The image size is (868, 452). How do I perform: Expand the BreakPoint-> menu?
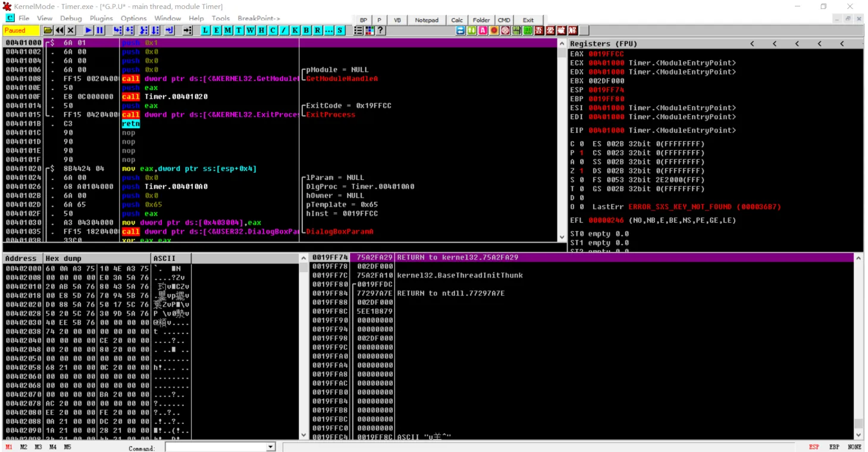(259, 18)
